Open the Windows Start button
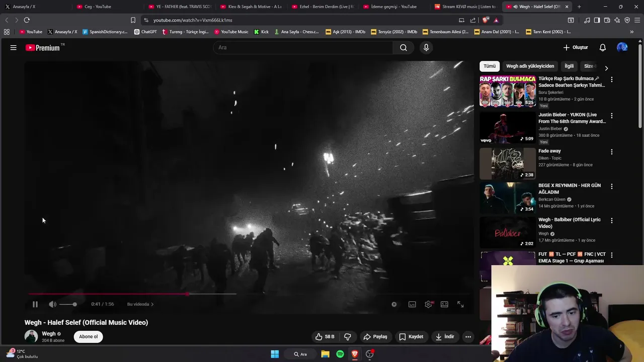 click(275, 354)
